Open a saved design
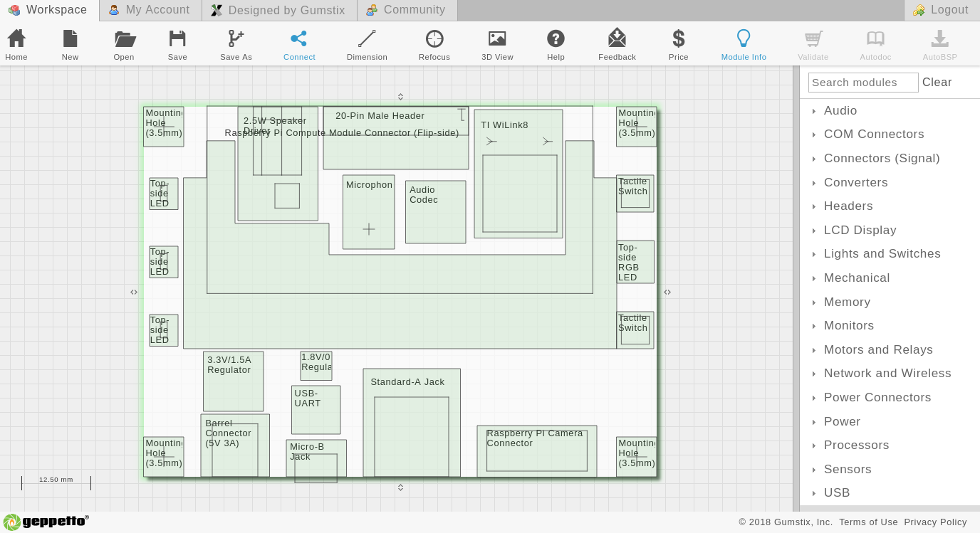980x533 pixels. click(x=124, y=45)
